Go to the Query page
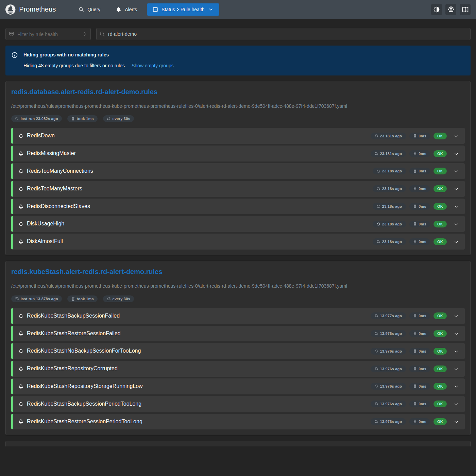Screen dimensions: 476x476 (89, 10)
